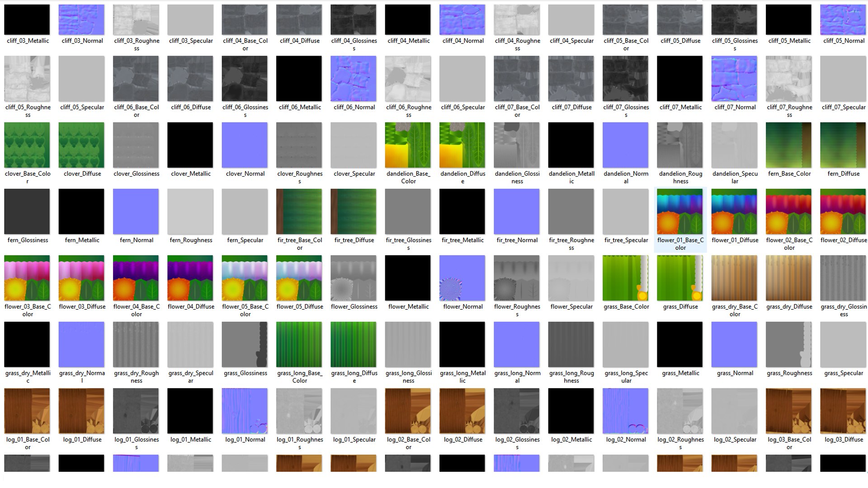The height and width of the screenshot is (488, 868).
Task: Select the grass_Roughness texture file
Action: coord(789,344)
